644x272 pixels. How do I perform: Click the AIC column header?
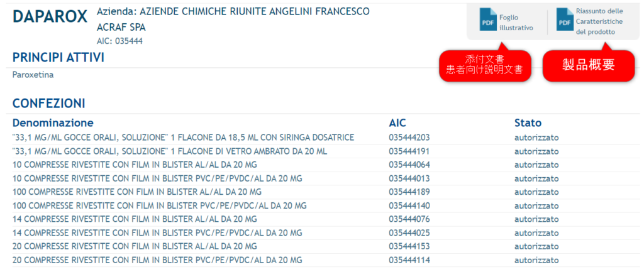[397, 122]
